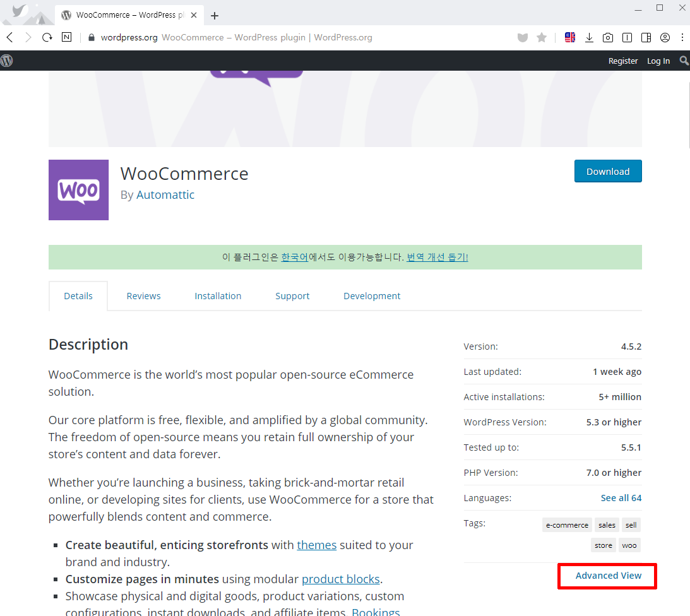The image size is (690, 616).
Task: Switch to the Details tab
Action: coord(78,296)
